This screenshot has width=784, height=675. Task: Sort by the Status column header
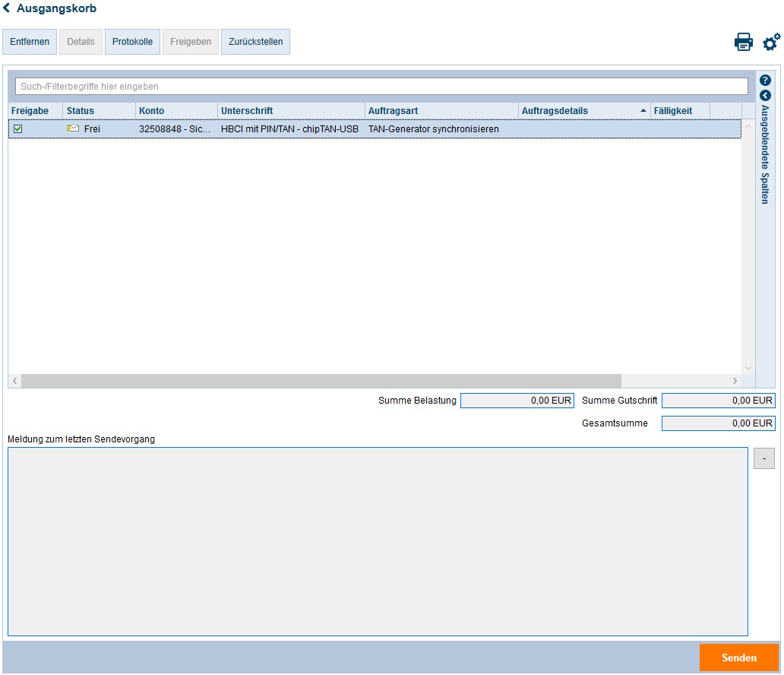[x=99, y=110]
